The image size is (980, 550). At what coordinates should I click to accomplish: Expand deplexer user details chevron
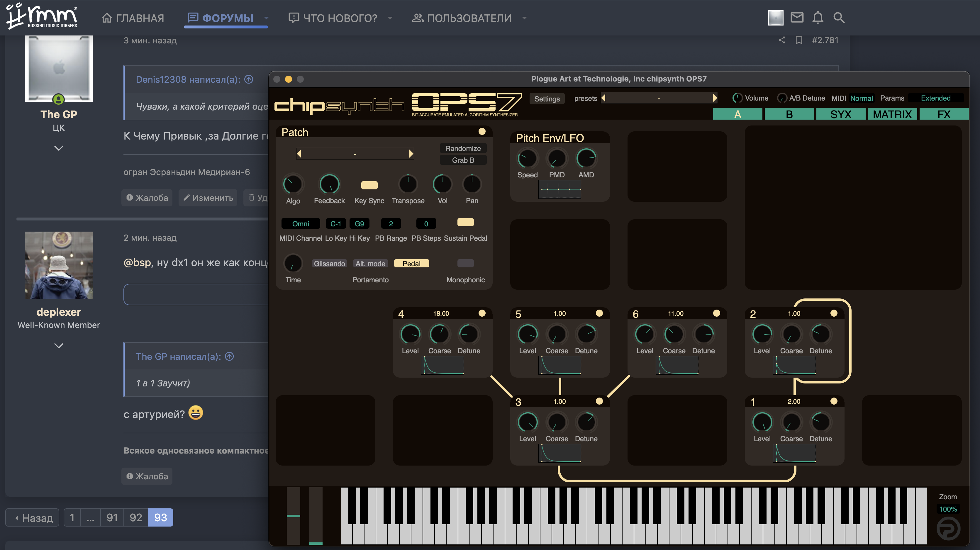tap(59, 346)
